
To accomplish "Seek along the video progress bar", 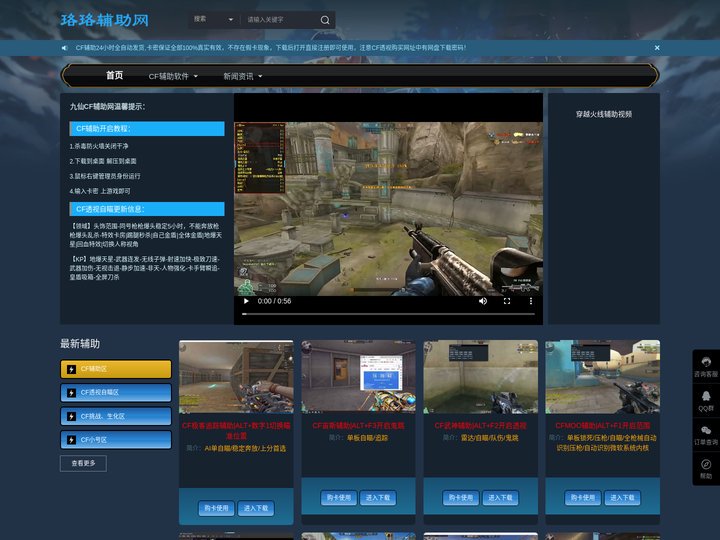I will pyautogui.click(x=388, y=314).
